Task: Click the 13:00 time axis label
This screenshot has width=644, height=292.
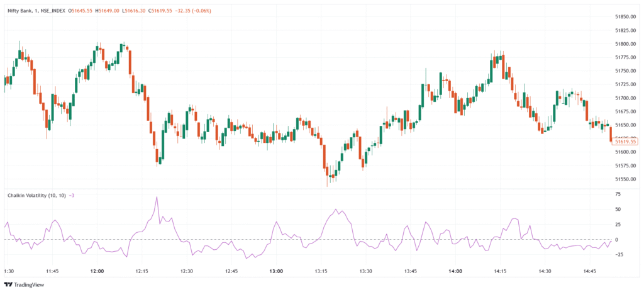Action: tap(276, 271)
